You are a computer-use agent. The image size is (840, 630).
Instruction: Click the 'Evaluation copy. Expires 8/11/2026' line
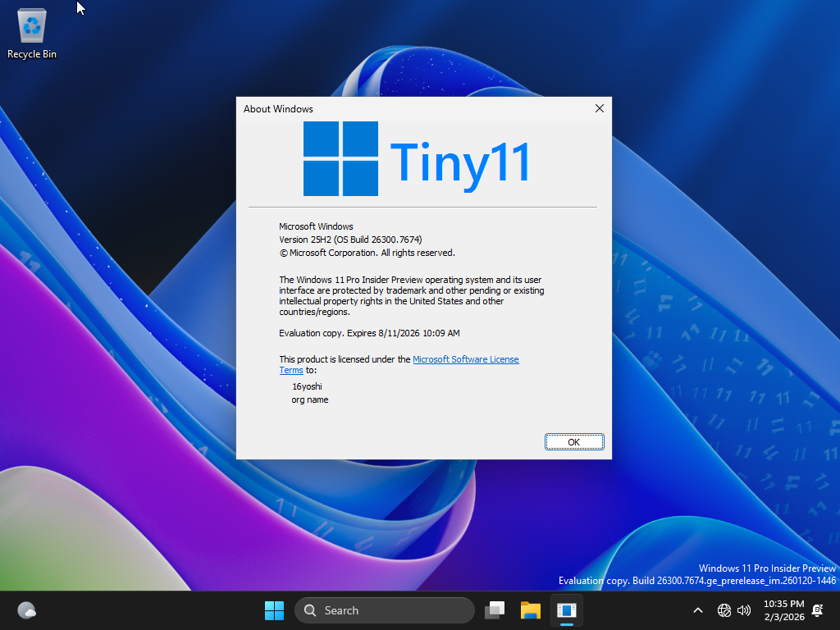coord(369,333)
